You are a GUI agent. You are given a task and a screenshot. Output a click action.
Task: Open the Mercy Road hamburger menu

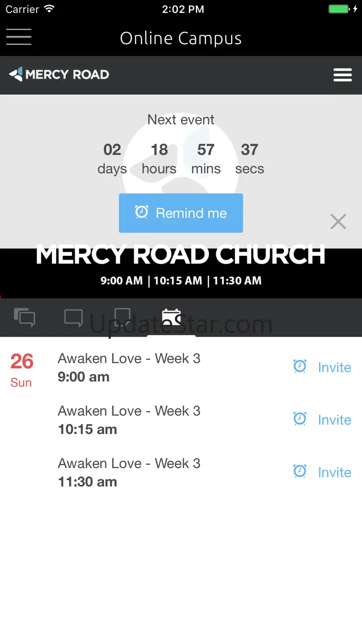(x=343, y=75)
